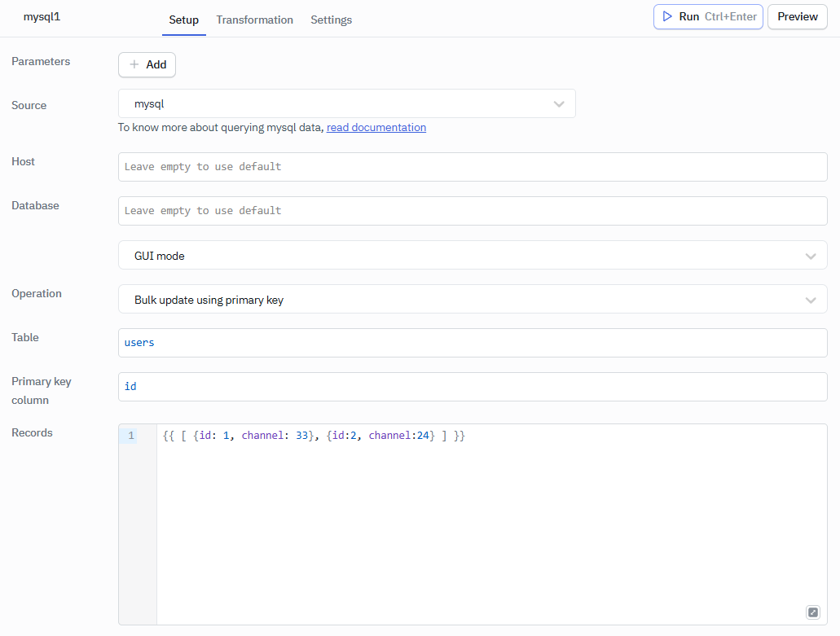Image resolution: width=840 pixels, height=636 pixels.
Task: Preview the query result
Action: click(x=797, y=16)
